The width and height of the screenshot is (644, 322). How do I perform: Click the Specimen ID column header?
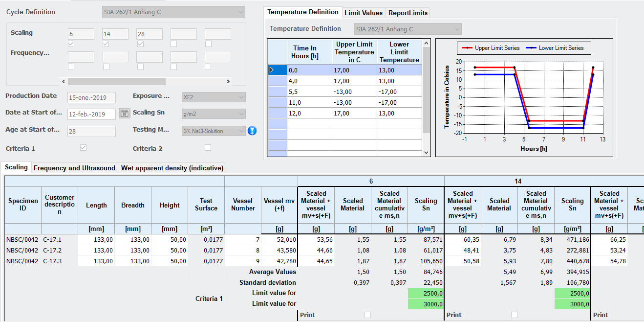pyautogui.click(x=23, y=205)
